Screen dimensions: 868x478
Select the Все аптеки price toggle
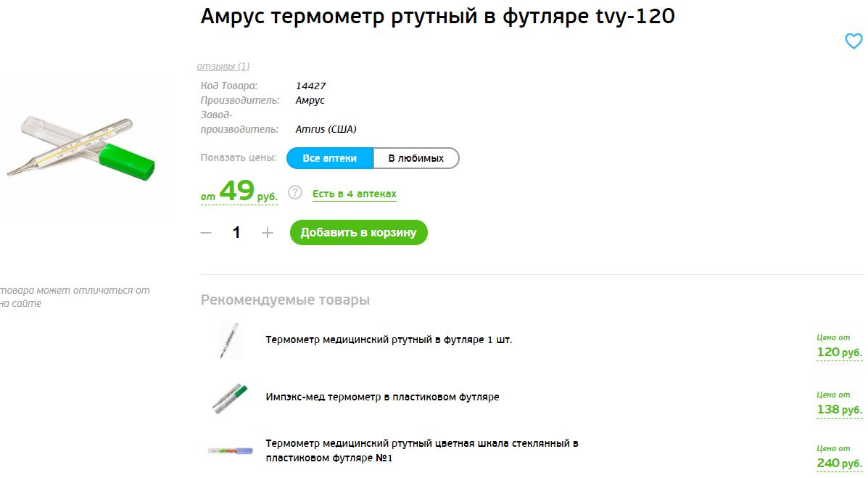(330, 158)
